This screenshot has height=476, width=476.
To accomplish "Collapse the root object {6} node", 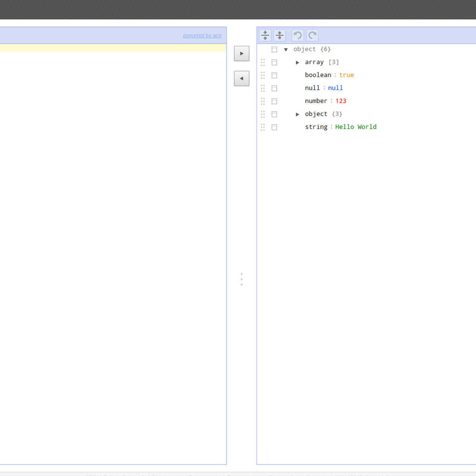I will click(x=286, y=49).
